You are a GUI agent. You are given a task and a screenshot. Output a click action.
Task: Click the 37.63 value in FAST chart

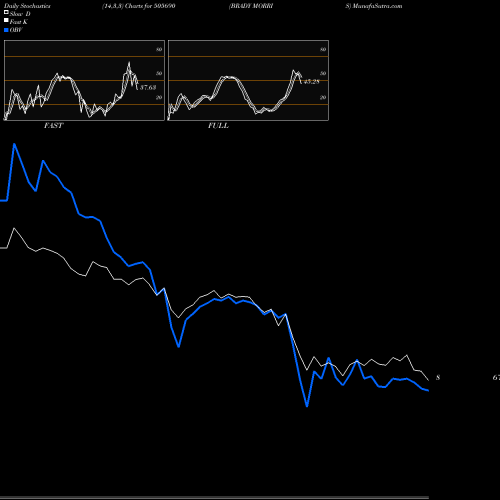[148, 87]
